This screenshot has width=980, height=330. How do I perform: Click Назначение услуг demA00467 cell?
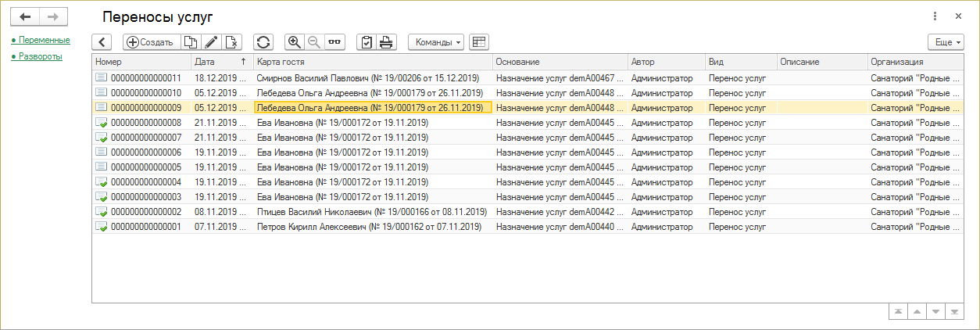coord(560,78)
